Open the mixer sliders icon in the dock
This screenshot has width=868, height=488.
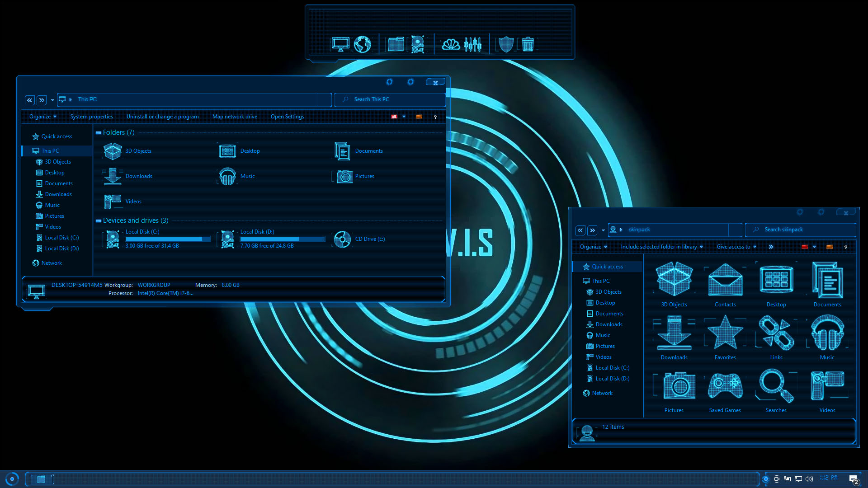coord(472,44)
